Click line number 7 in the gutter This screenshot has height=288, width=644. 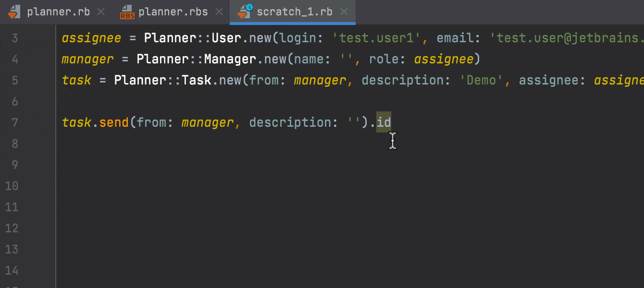(x=14, y=122)
